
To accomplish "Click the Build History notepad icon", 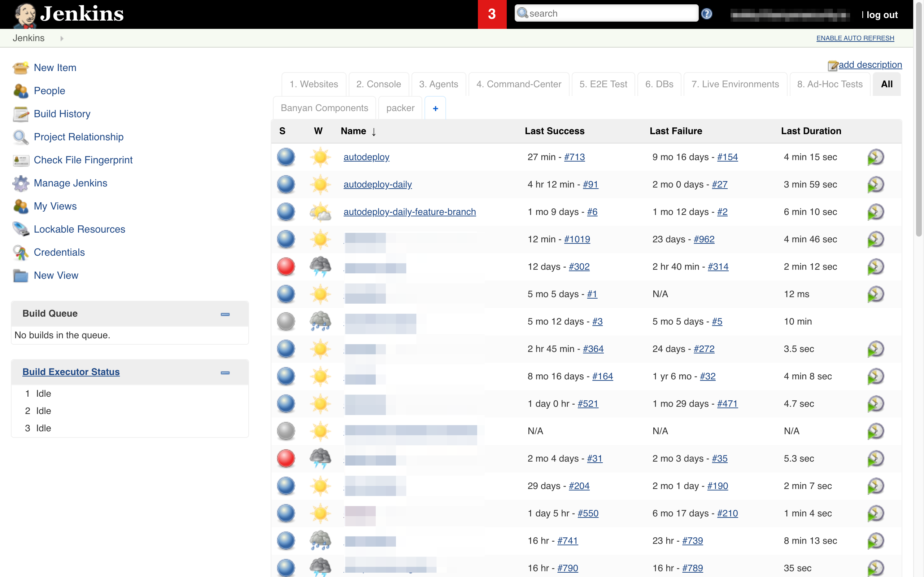I will click(21, 114).
